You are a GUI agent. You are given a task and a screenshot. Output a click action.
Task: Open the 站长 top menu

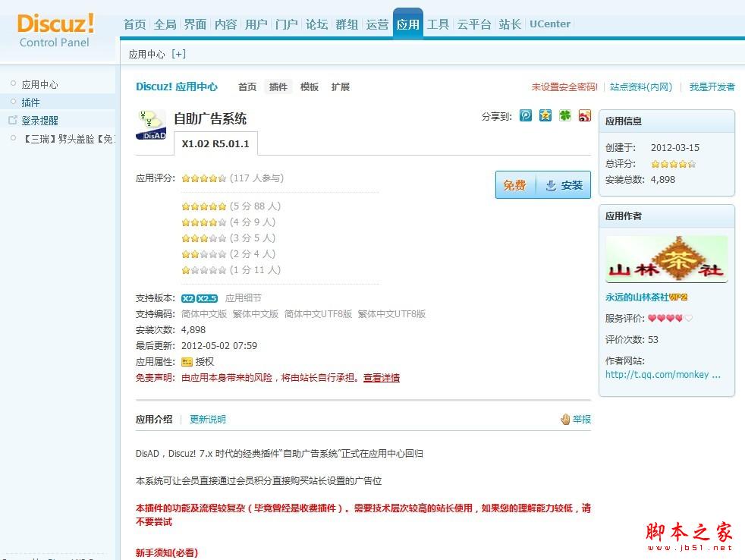(x=511, y=24)
